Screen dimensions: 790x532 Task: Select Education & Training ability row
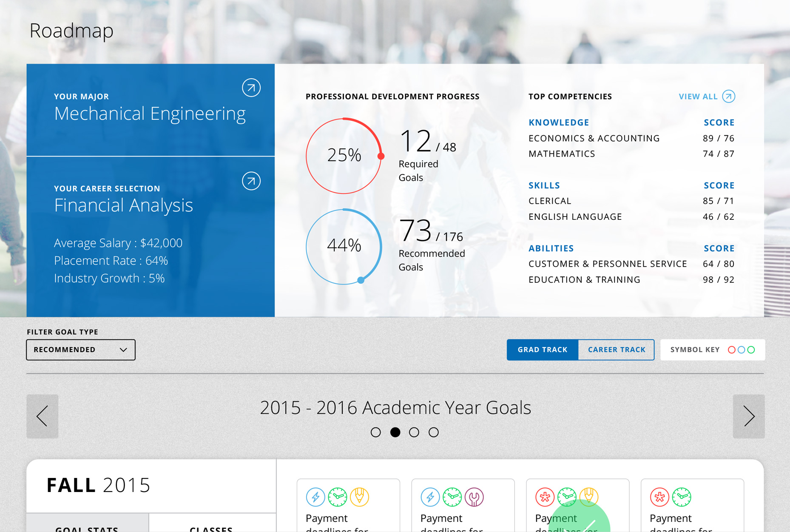pos(631,280)
